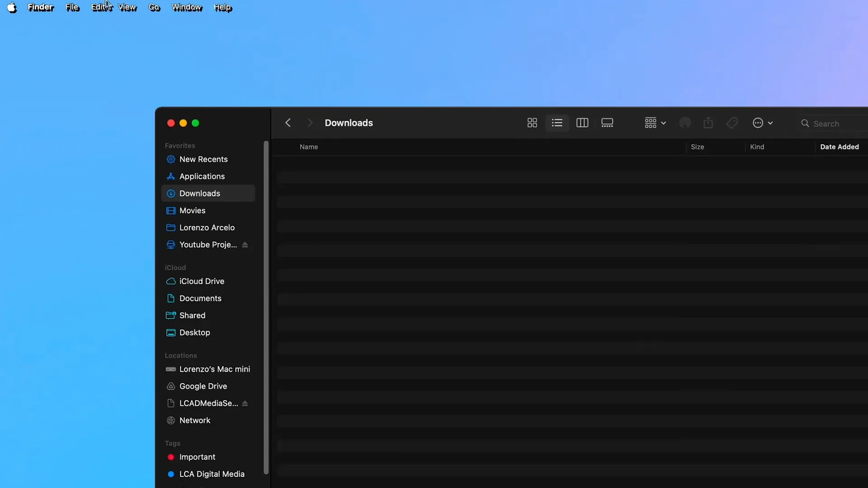Screen dimensions: 868x488
Task: Sort by Date Added column header
Action: pos(840,147)
